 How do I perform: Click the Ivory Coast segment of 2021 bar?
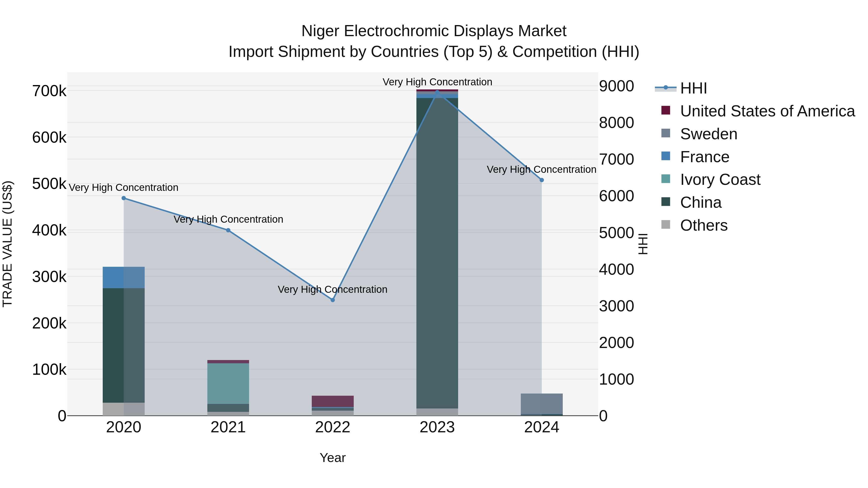pos(228,384)
